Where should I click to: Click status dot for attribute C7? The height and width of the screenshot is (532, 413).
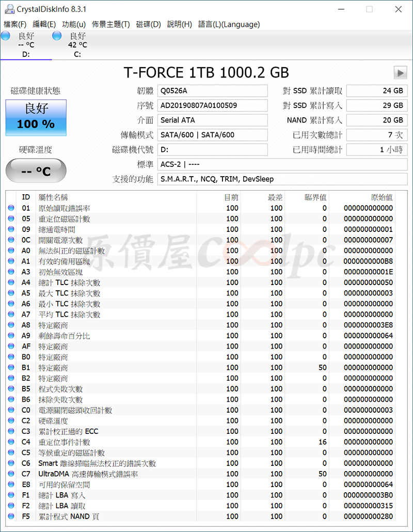click(x=11, y=474)
